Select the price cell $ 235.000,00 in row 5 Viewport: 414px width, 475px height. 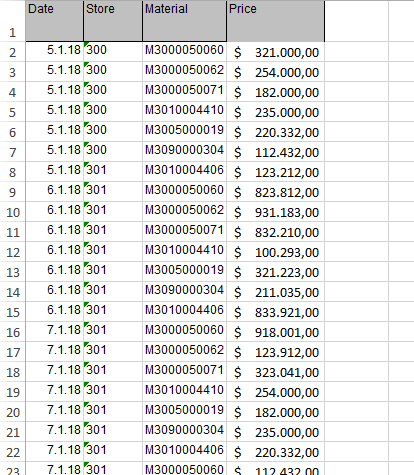(x=275, y=112)
